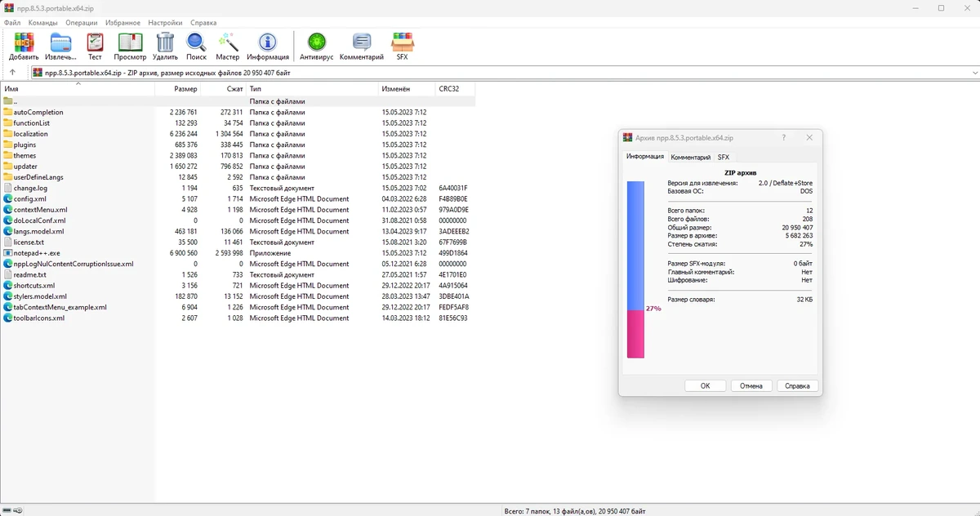This screenshot has height=516, width=980.
Task: Click the status bar left corner icon
Action: tap(8, 511)
